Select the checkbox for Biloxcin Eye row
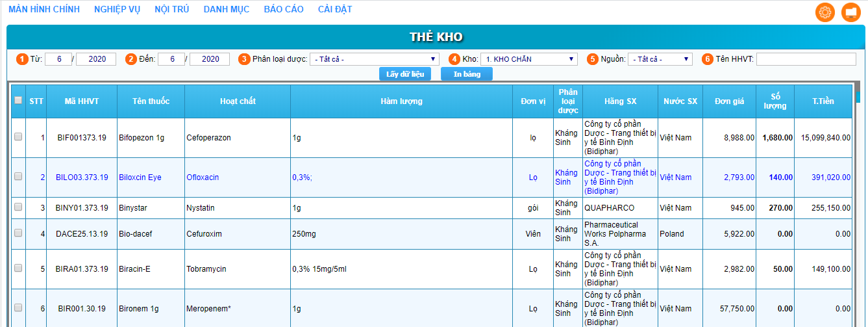 point(18,176)
